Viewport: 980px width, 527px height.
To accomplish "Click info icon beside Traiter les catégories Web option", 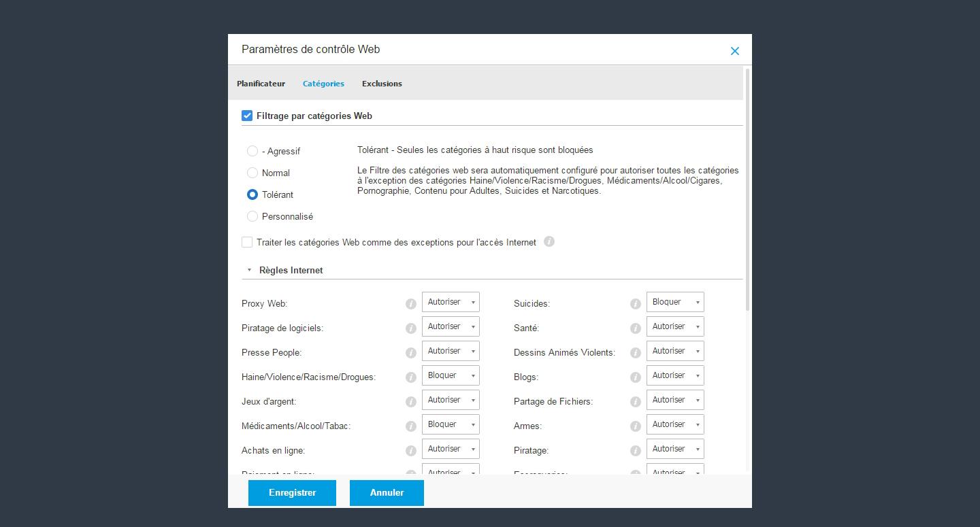I will pyautogui.click(x=549, y=241).
